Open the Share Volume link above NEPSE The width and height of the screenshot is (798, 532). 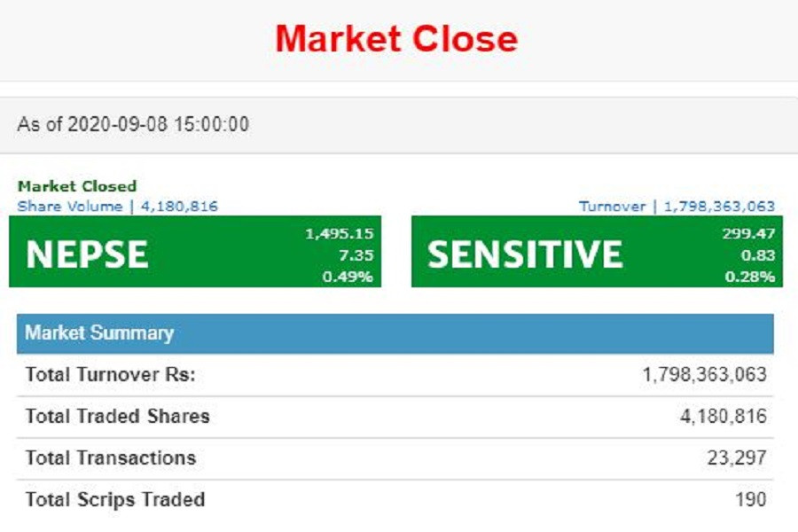(x=117, y=206)
